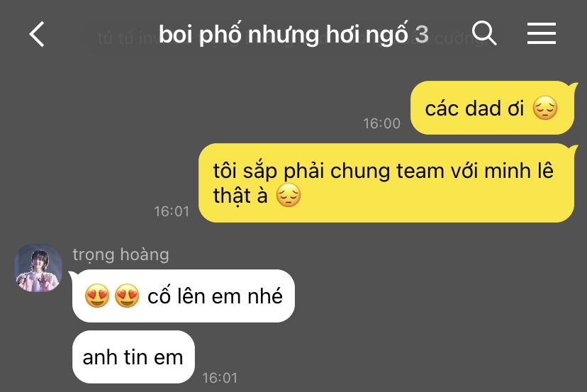The image size is (587, 392).
Task: Tap the pensive emoji after các dad ơi
Action: (x=545, y=108)
